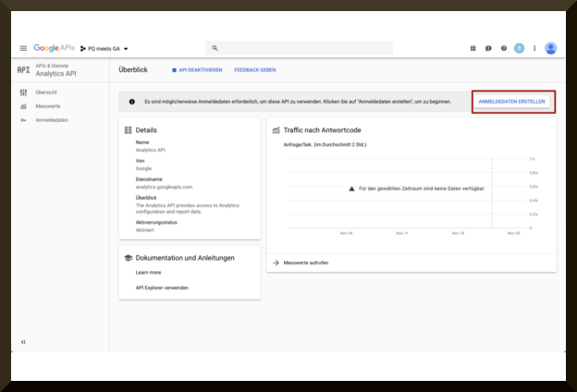The width and height of the screenshot is (577, 392).
Task: Click Messwerte aufrufen link
Action: click(306, 263)
